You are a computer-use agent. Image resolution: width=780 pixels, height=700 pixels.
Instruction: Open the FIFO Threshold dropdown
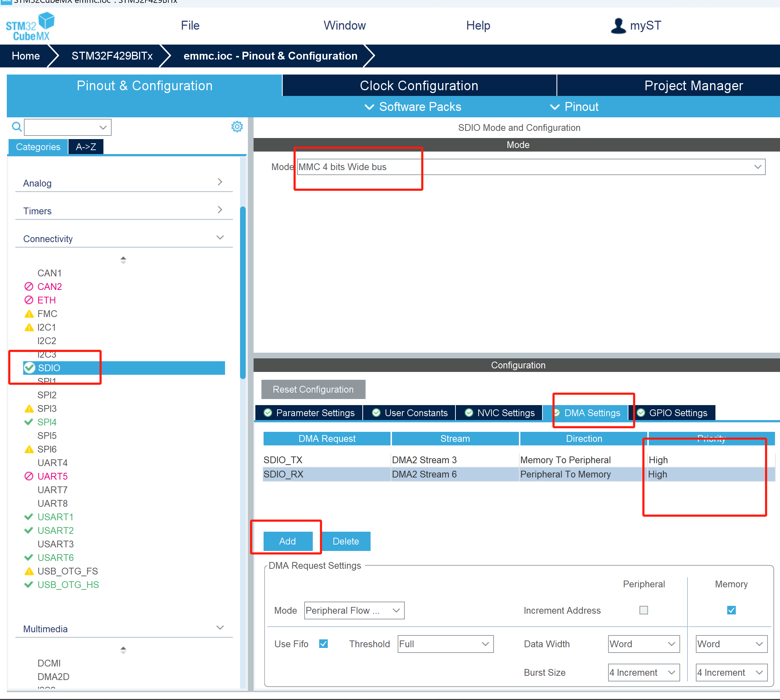[x=445, y=644]
